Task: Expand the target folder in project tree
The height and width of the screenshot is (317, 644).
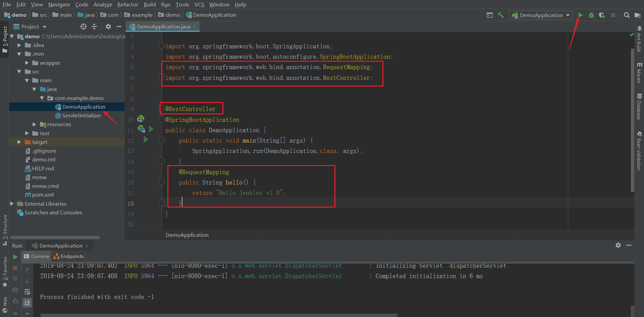Action: click(x=19, y=142)
